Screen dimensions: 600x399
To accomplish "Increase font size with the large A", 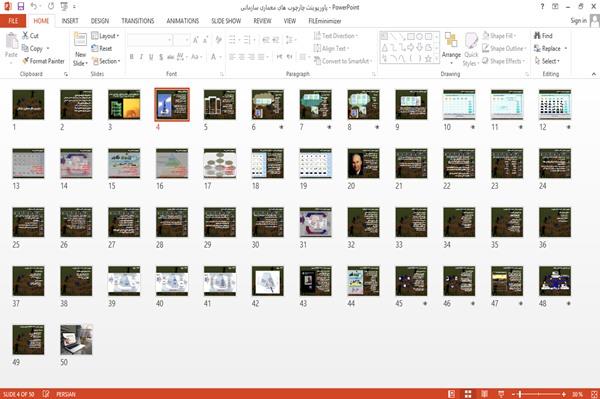I will pyautogui.click(x=196, y=40).
